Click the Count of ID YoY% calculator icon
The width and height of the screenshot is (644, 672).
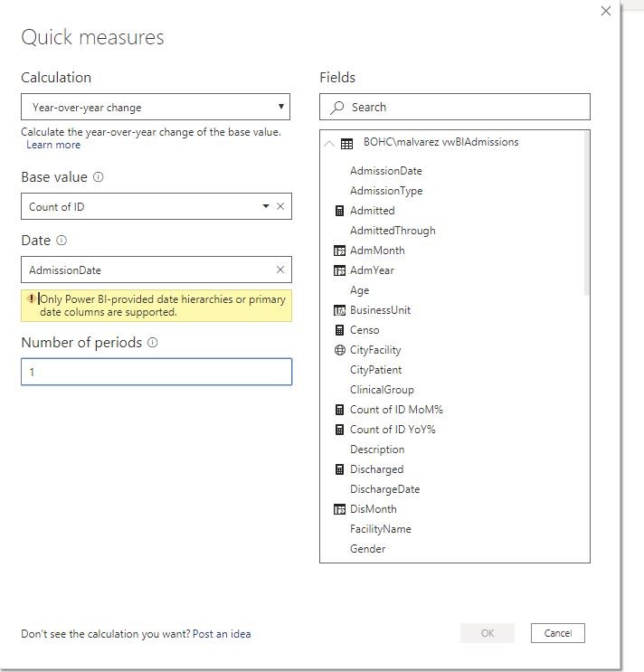339,430
